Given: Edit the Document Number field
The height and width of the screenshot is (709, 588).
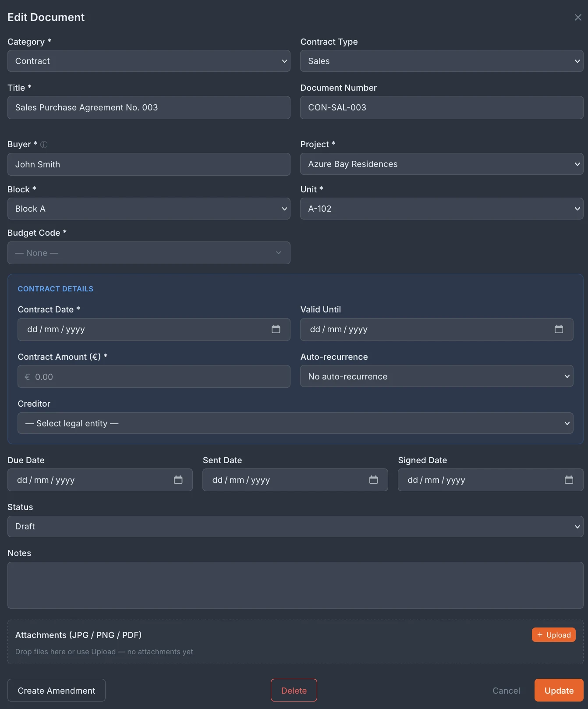Looking at the screenshot, I should [442, 107].
